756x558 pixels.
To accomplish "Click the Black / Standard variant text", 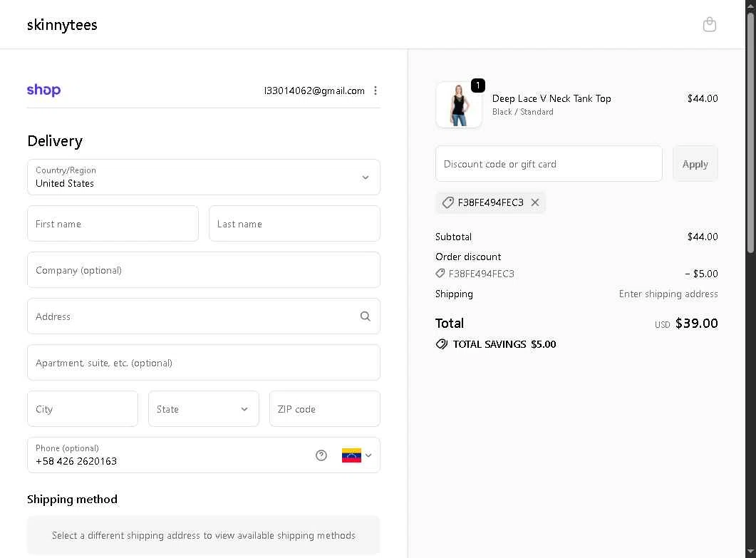I will pos(522,112).
